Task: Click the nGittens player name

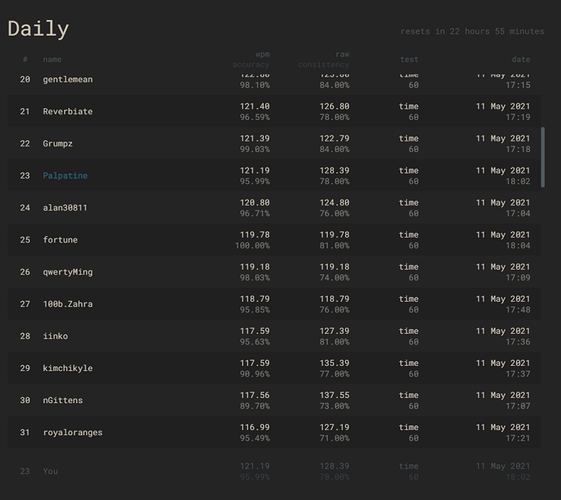Action: tap(63, 400)
